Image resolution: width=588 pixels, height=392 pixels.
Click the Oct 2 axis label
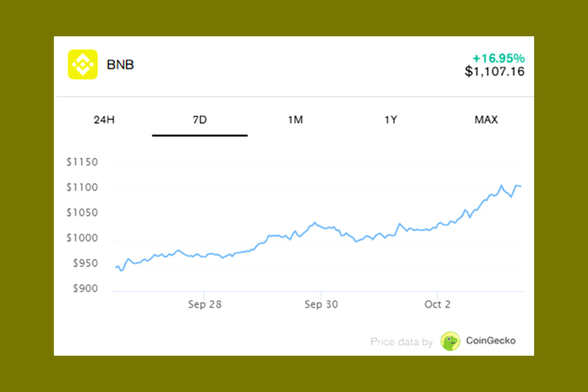point(437,304)
